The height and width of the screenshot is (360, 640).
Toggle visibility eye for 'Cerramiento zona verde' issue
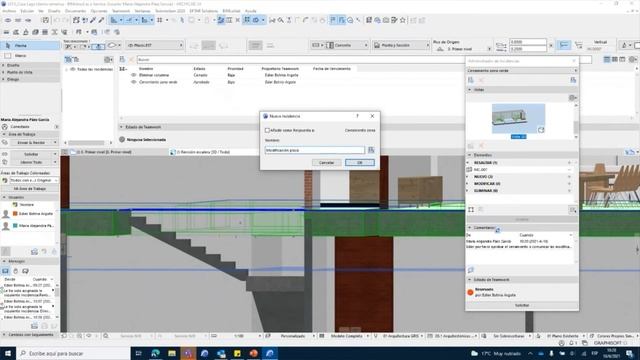pos(133,82)
